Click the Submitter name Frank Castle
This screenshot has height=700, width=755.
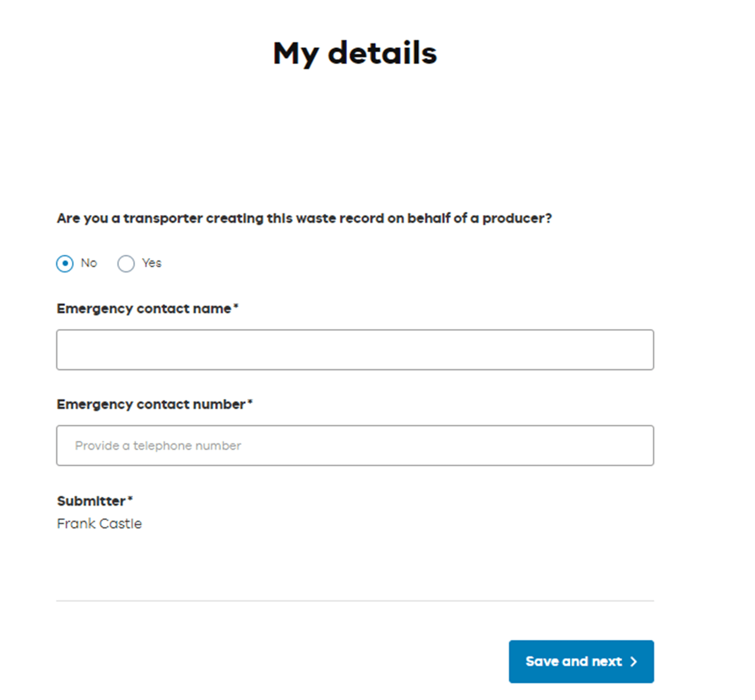click(x=99, y=523)
